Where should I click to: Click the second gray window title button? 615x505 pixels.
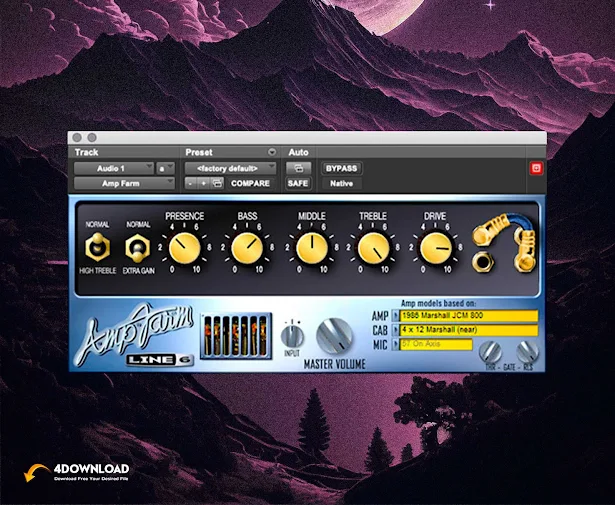[92, 138]
